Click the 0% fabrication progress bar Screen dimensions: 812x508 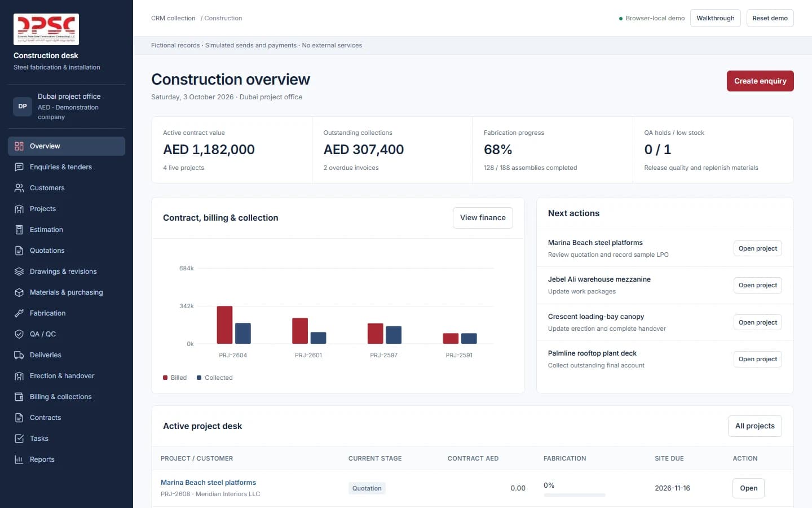575,495
